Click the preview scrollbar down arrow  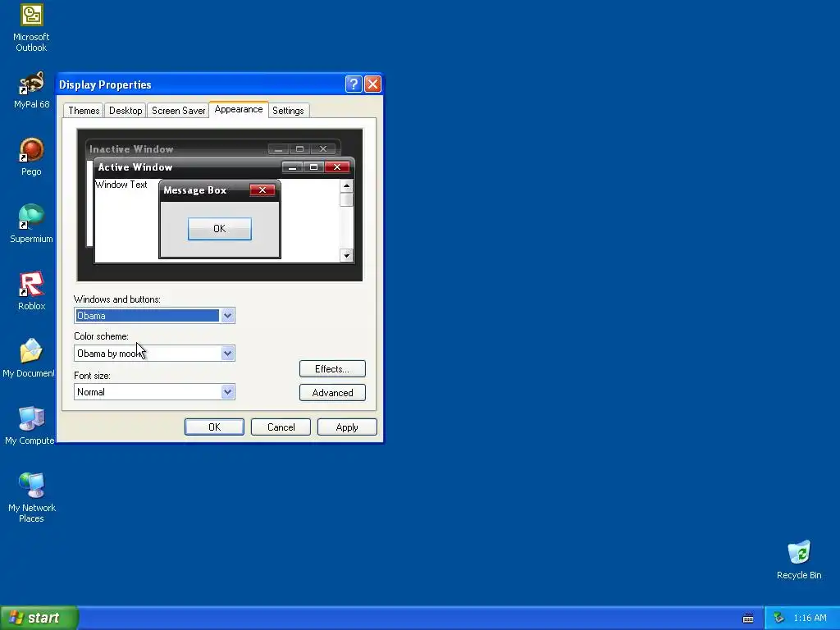tap(347, 256)
